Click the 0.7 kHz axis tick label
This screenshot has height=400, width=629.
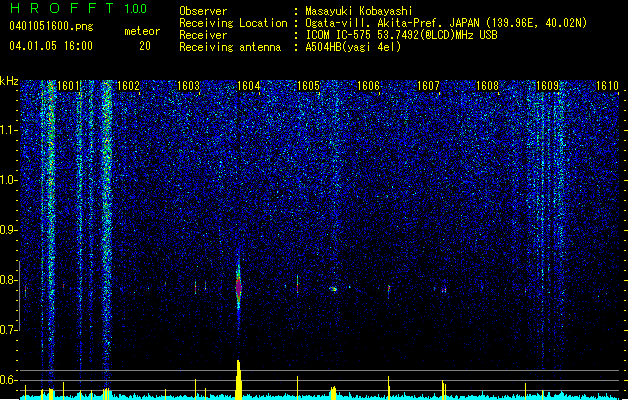click(x=9, y=330)
